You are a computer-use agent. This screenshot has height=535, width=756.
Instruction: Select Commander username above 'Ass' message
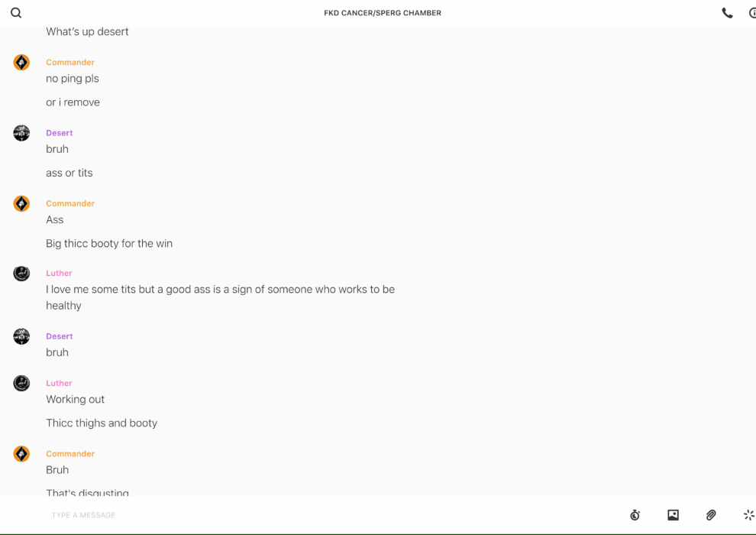tap(70, 203)
